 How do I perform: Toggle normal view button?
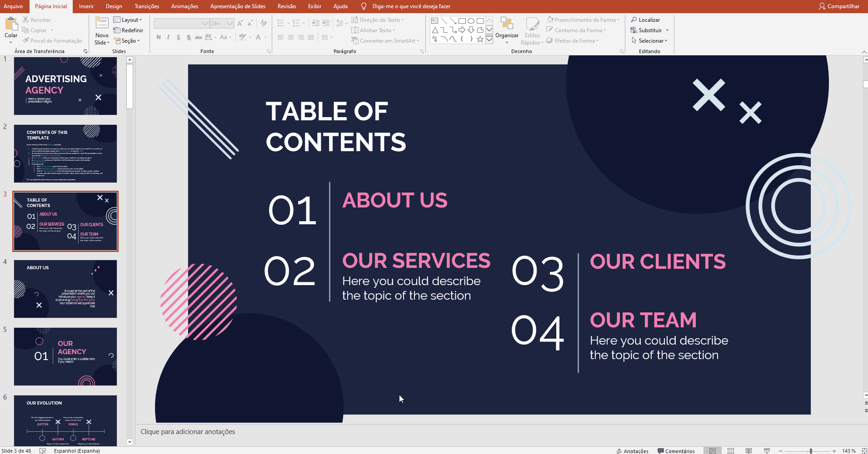pos(713,451)
